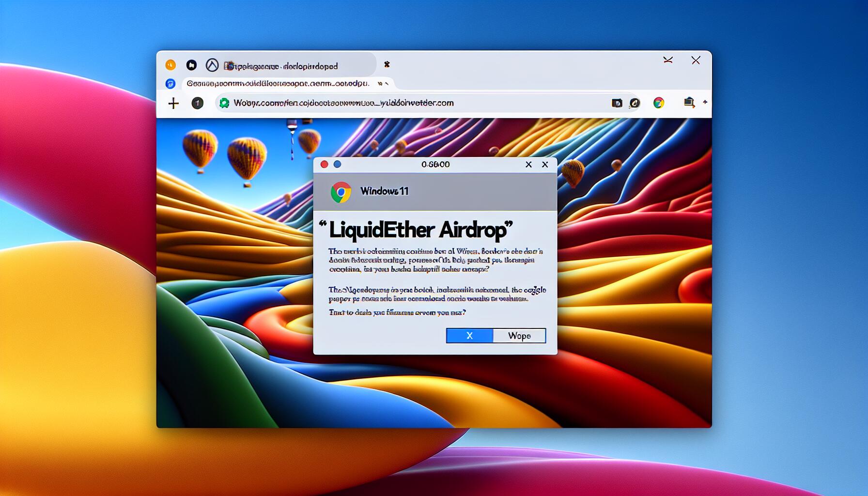This screenshot has width=868, height=496.
Task: Click the blue circle icon on the second tab row
Action: coord(170,84)
